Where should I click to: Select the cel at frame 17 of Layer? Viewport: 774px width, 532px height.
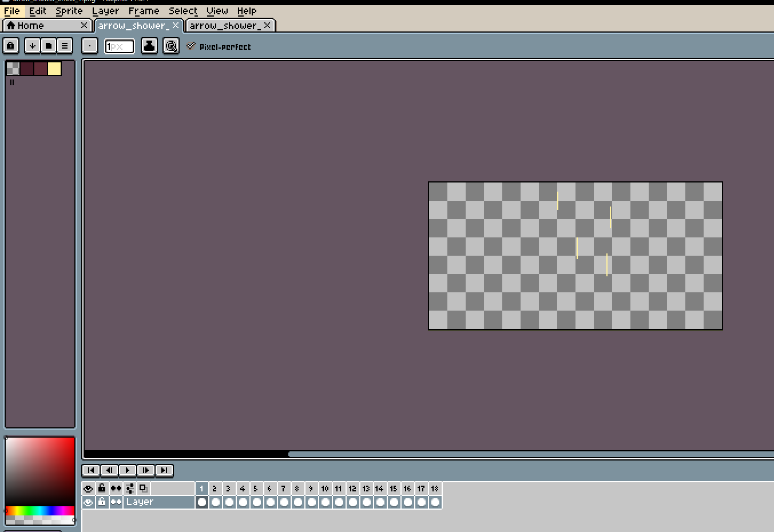[422, 502]
